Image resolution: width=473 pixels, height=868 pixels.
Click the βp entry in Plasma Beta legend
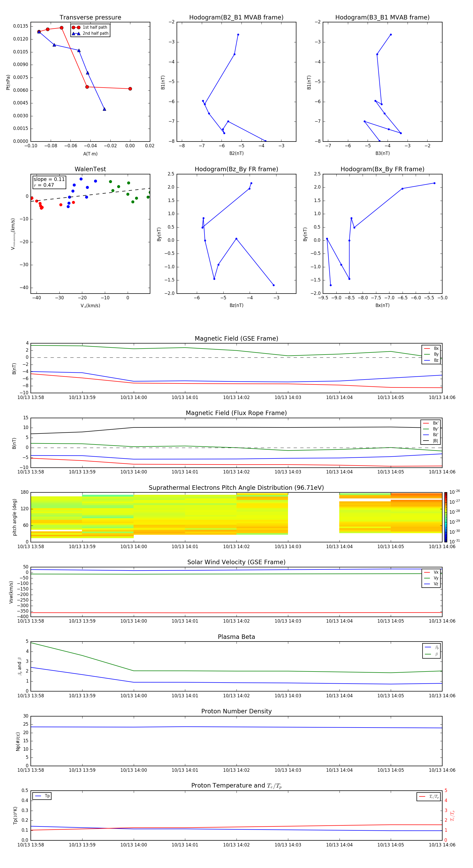[431, 647]
